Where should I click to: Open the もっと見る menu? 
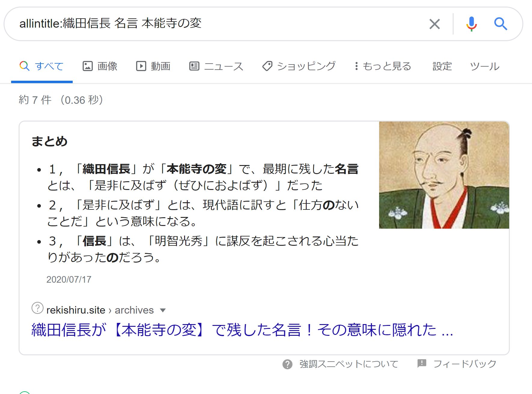click(x=383, y=66)
